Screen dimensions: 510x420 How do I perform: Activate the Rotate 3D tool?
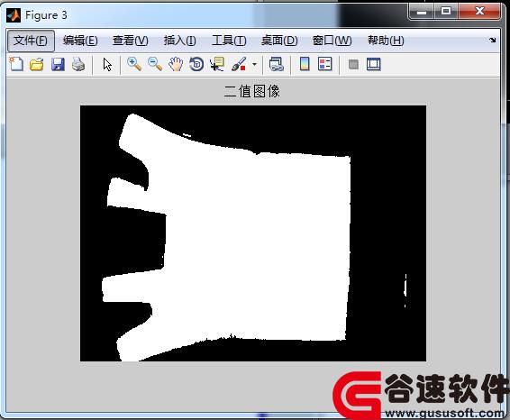(x=196, y=64)
